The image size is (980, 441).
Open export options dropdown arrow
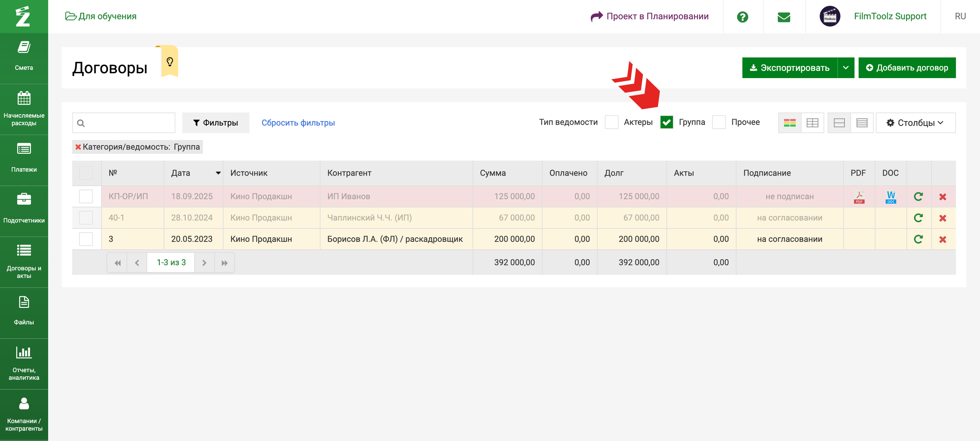845,68
